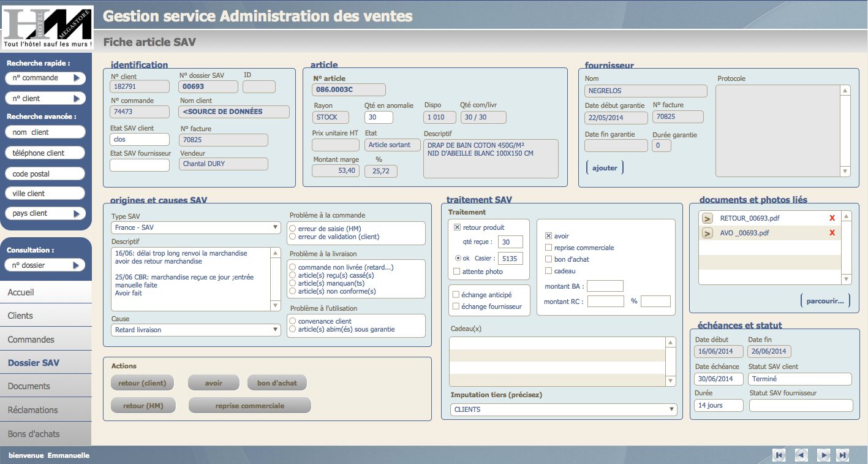Click the Qté en anomalie field
Screen dimensions: 868x464
point(379,117)
